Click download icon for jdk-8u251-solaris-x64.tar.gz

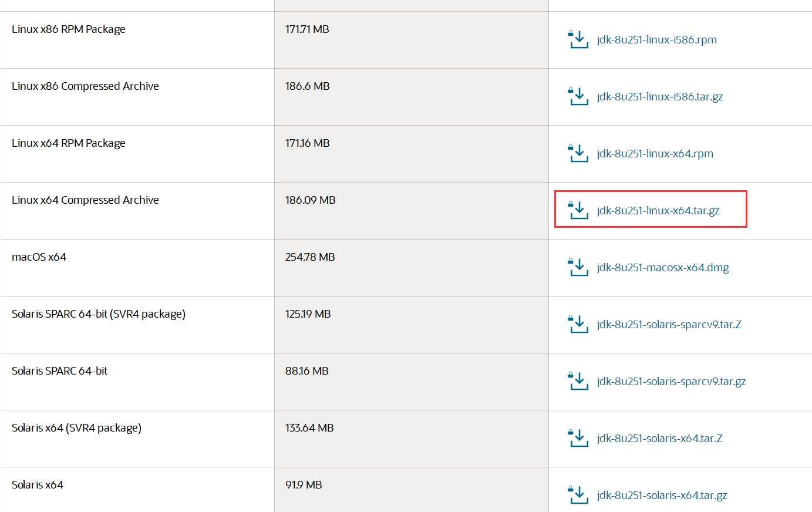pos(578,495)
